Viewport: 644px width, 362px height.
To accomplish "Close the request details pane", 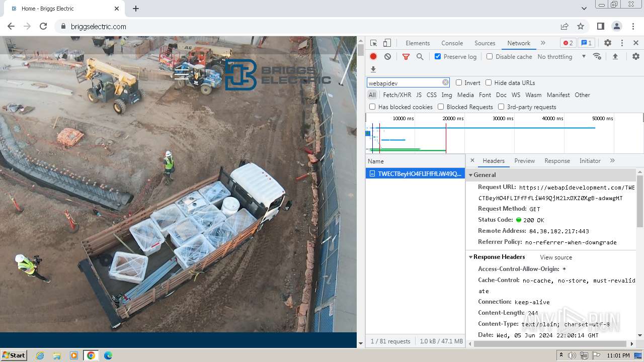I will click(x=472, y=160).
